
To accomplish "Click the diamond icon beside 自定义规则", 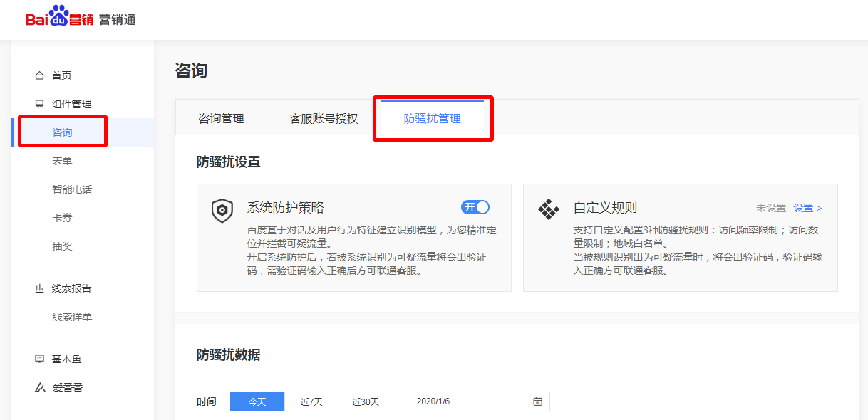I will [x=549, y=207].
